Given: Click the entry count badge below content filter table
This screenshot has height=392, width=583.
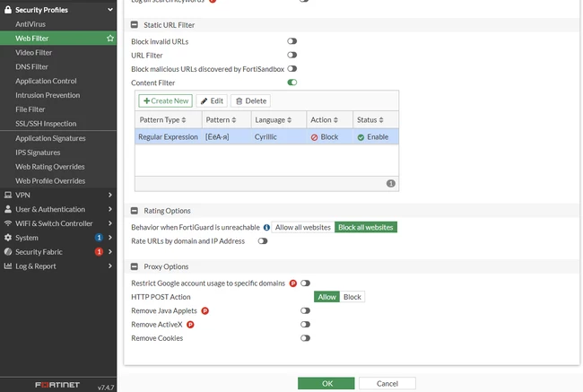Looking at the screenshot, I should click(391, 183).
